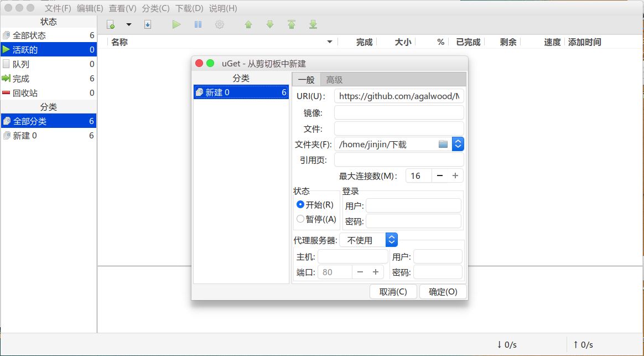The image size is (644, 356).
Task: Click the 镜像 input field
Action: pyautogui.click(x=399, y=112)
